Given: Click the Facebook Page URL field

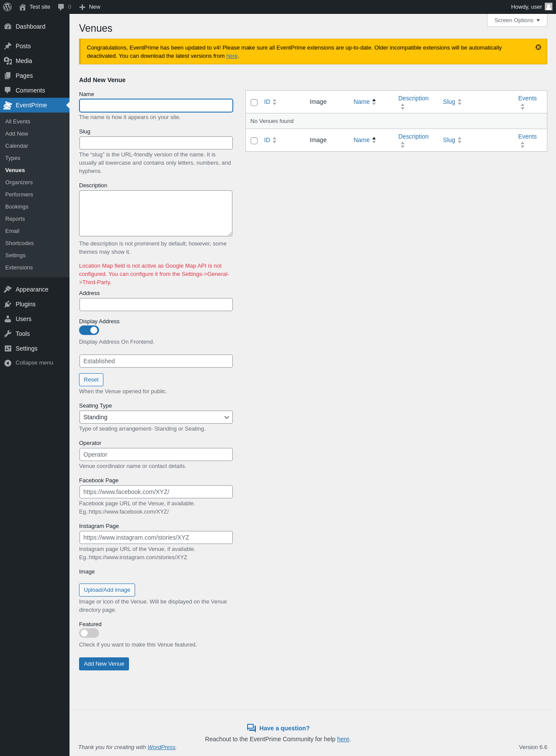Looking at the screenshot, I should click(x=156, y=492).
